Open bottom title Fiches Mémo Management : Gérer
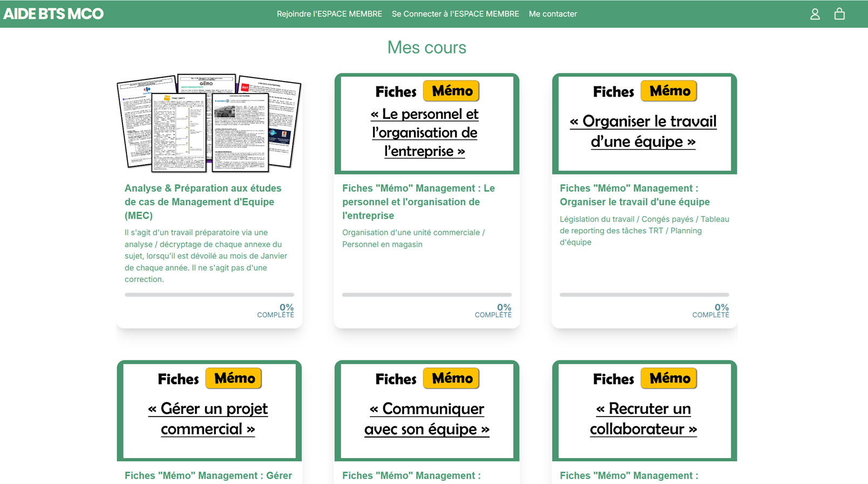The height and width of the screenshot is (484, 868). 208,475
